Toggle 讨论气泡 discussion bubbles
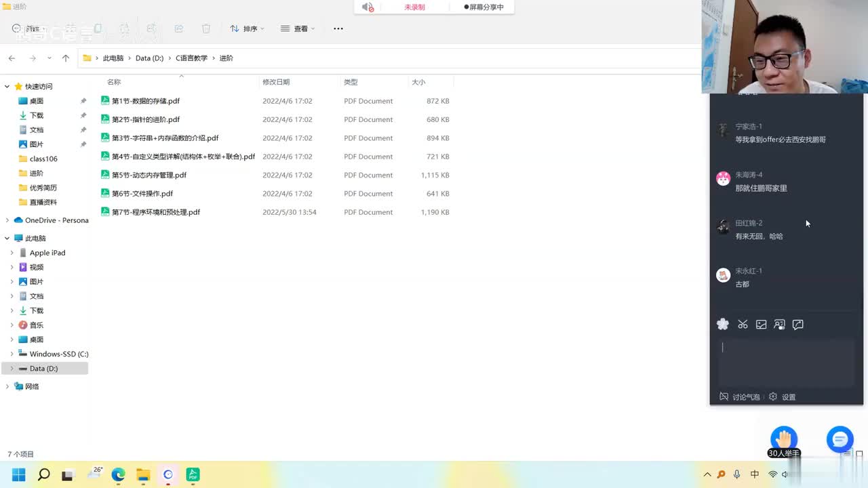 (x=739, y=397)
